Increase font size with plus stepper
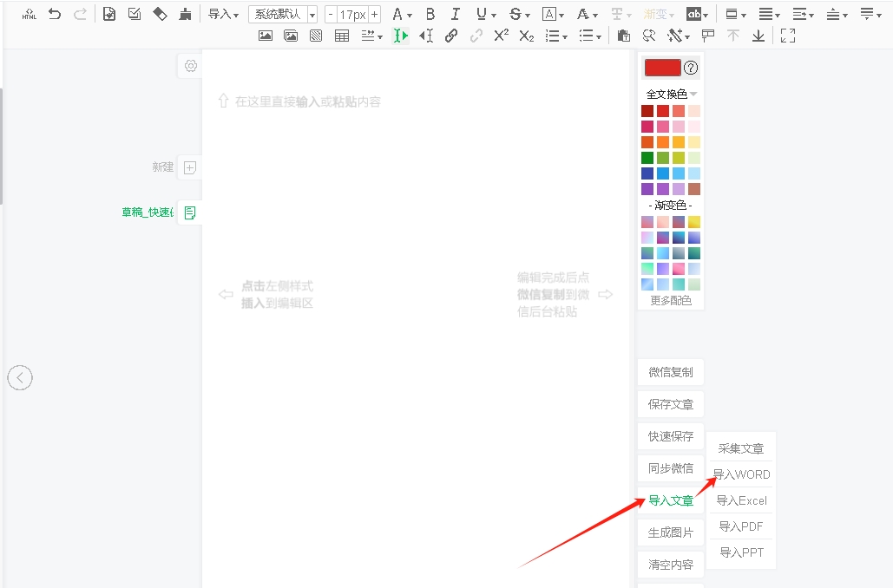893x588 pixels. tap(375, 15)
